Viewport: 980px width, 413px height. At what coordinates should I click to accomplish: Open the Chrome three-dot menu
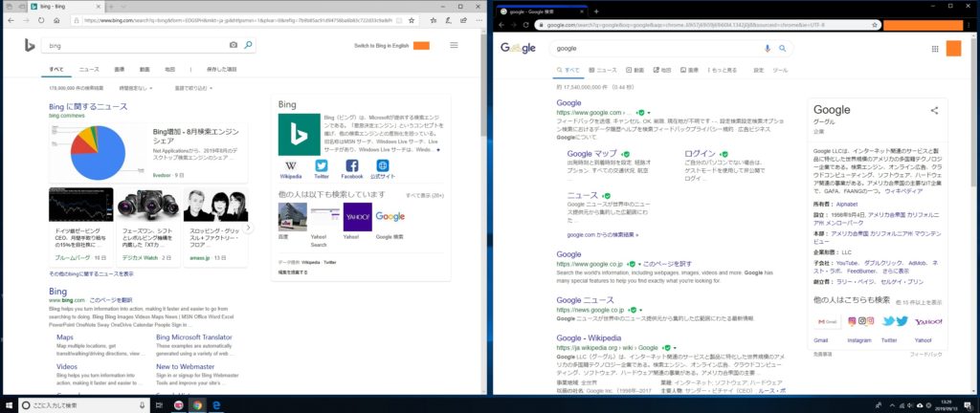tap(969, 25)
